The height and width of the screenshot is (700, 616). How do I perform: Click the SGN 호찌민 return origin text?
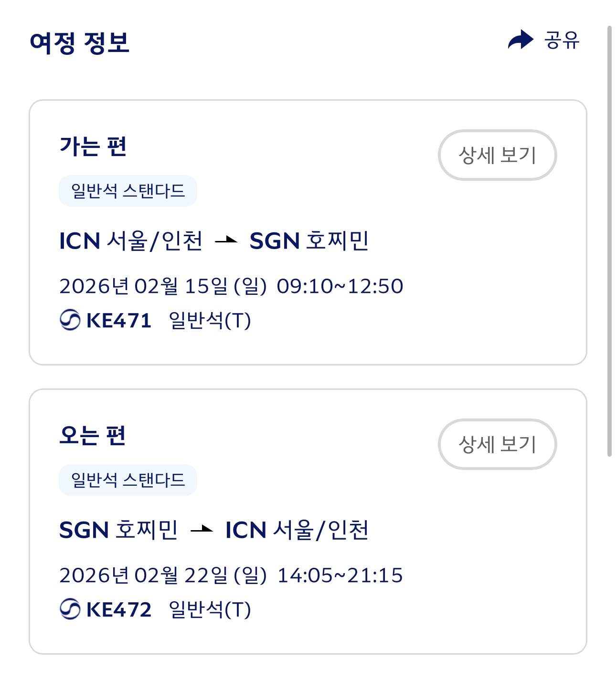click(x=118, y=530)
